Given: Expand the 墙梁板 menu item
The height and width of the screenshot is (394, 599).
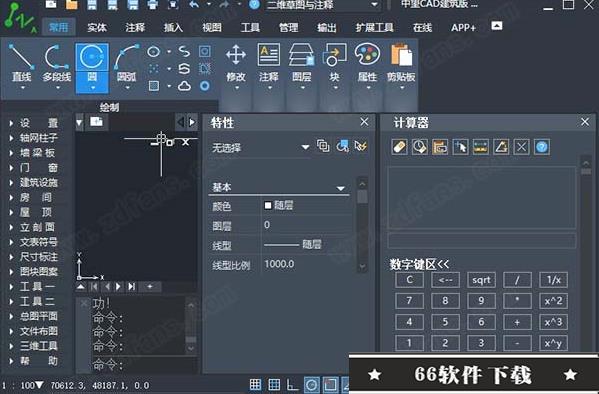Looking at the screenshot, I should (11, 153).
